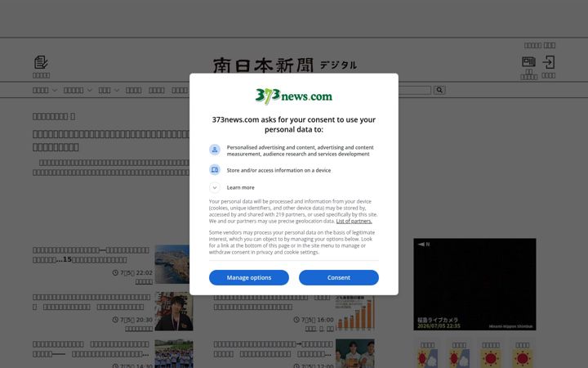Select the 'Store and/or access information on a device' text
The width and height of the screenshot is (588, 368).
click(278, 170)
